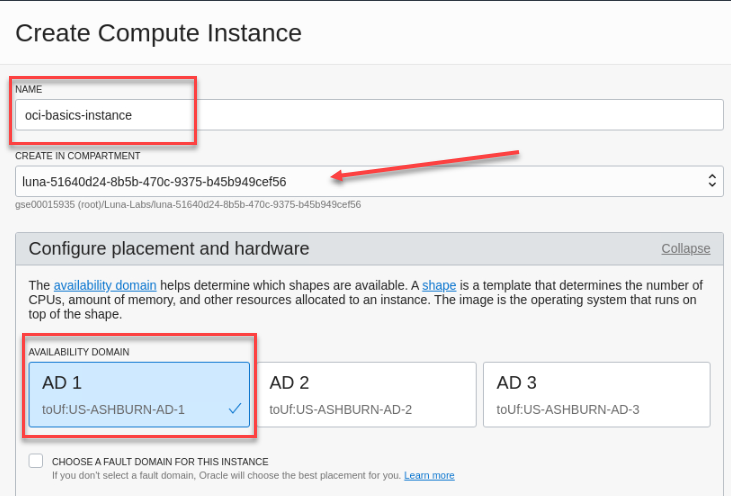Collapse the placement and hardware section
Screen dimensions: 731x496
click(x=686, y=248)
